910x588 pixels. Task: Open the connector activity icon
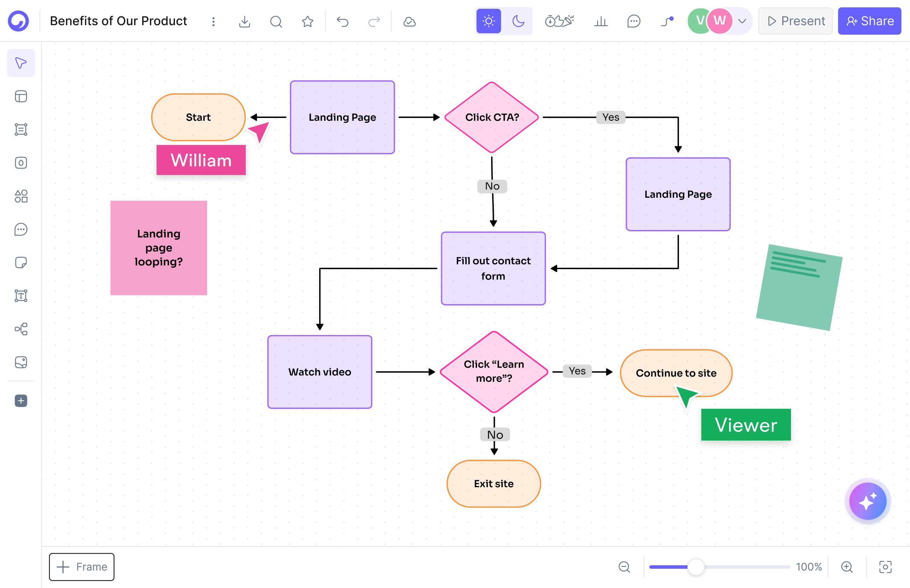(x=667, y=21)
